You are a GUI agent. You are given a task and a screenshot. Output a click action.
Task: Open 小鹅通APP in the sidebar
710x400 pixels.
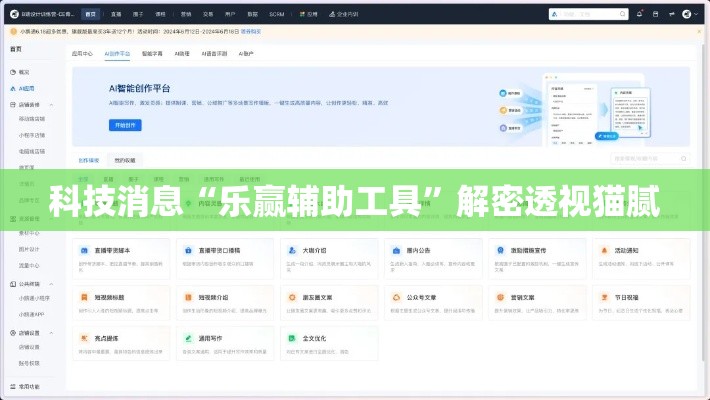coord(31,314)
